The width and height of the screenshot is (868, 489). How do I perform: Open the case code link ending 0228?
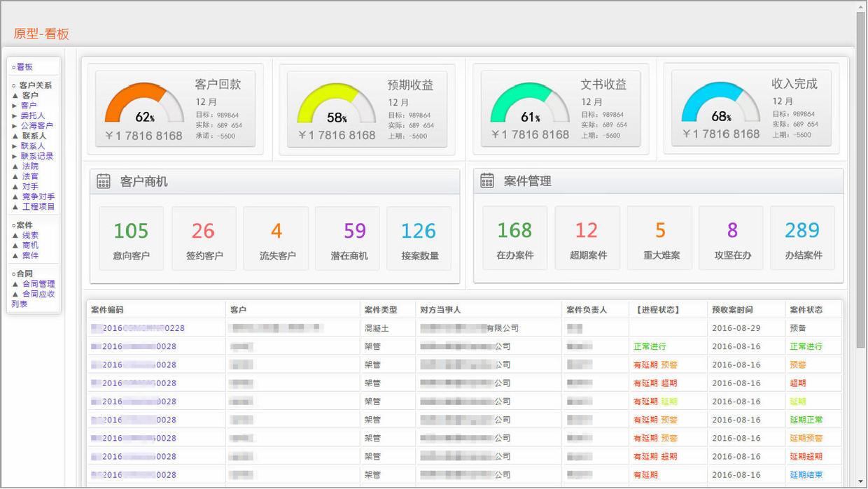(138, 328)
